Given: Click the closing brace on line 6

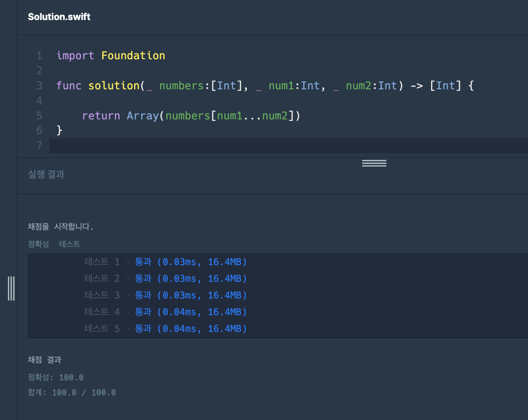Looking at the screenshot, I should [x=59, y=130].
